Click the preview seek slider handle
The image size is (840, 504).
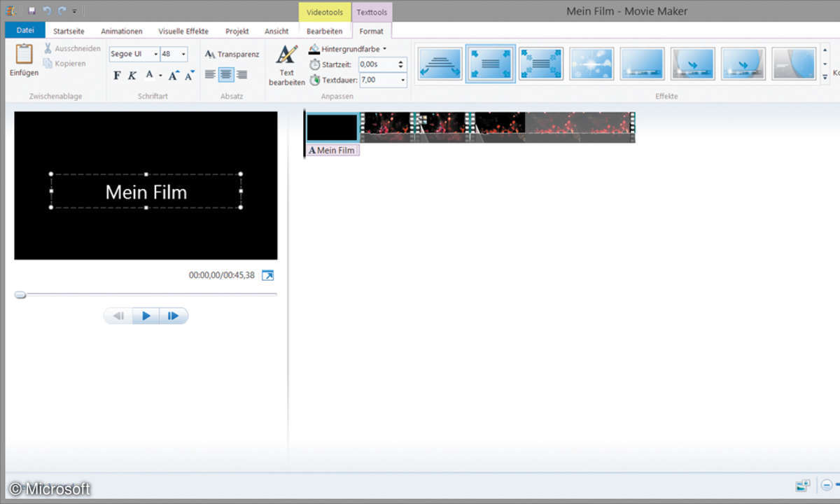click(20, 295)
